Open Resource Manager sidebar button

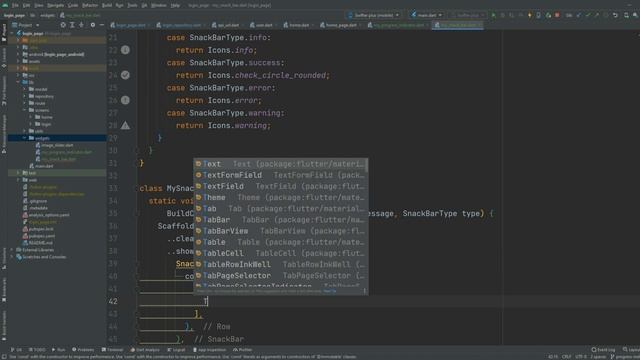(4, 134)
